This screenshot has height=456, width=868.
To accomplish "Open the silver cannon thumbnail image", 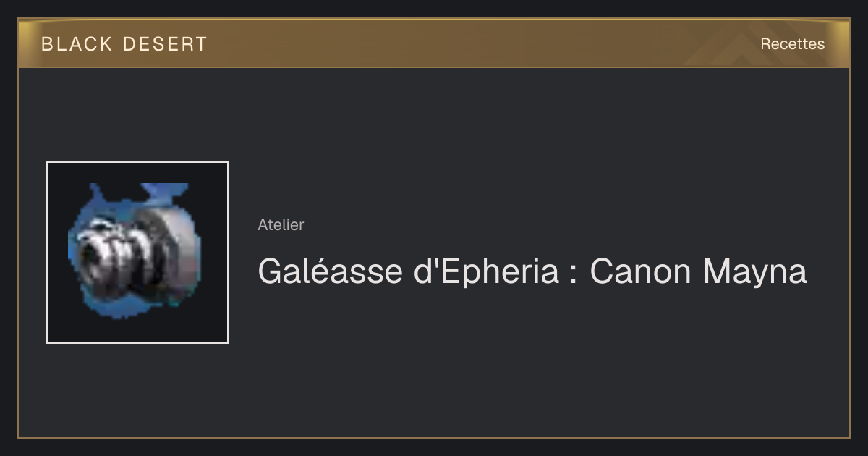I will coord(137,253).
